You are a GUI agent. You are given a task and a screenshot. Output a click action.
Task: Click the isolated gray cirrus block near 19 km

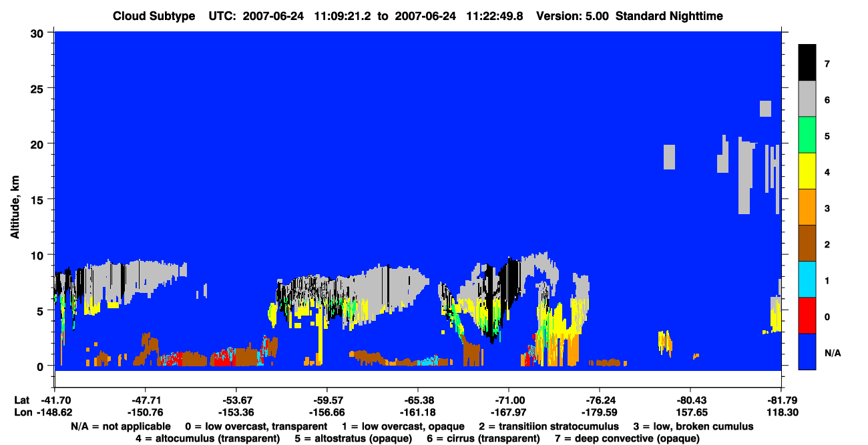tap(669, 157)
